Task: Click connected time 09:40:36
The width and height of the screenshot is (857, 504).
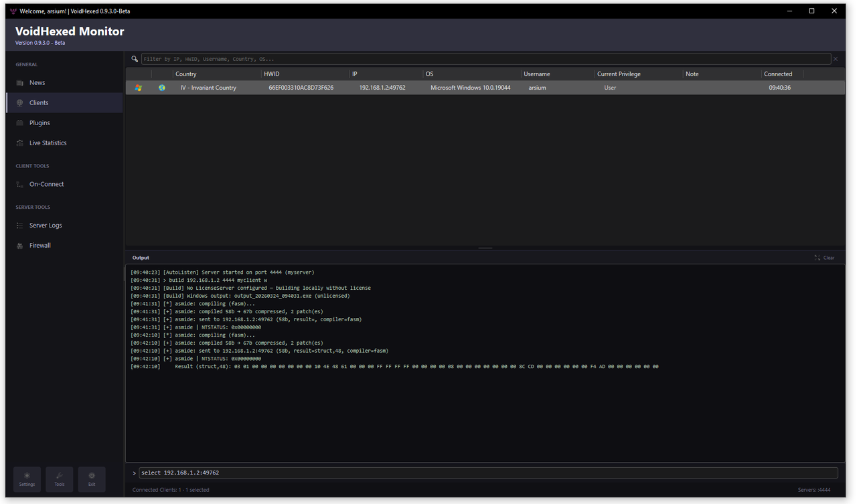Action: point(780,88)
